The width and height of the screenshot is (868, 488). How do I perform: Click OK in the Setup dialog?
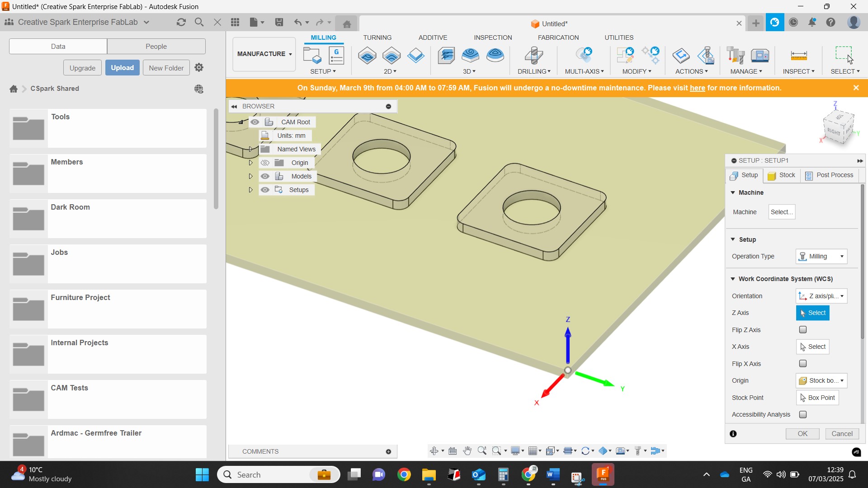[x=802, y=434]
